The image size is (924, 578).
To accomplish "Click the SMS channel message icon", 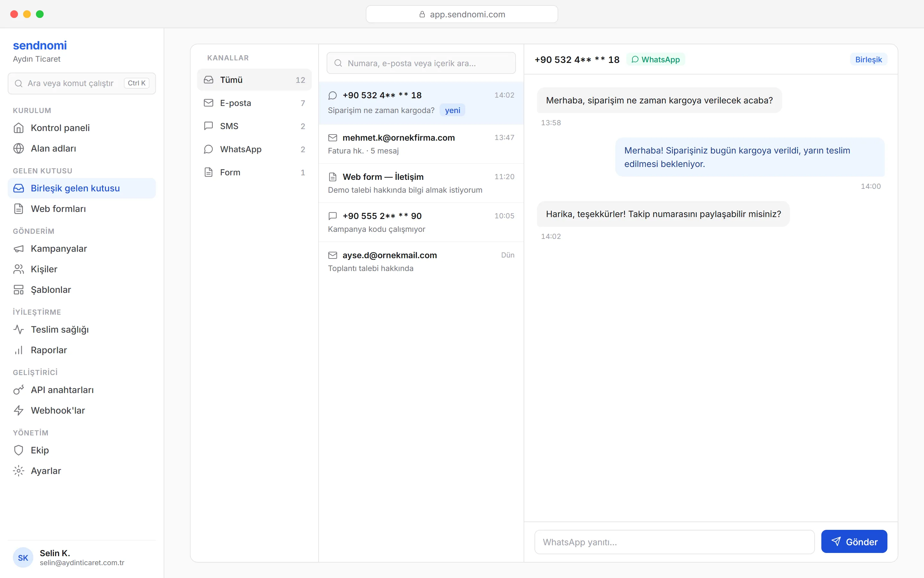I will coord(209,126).
